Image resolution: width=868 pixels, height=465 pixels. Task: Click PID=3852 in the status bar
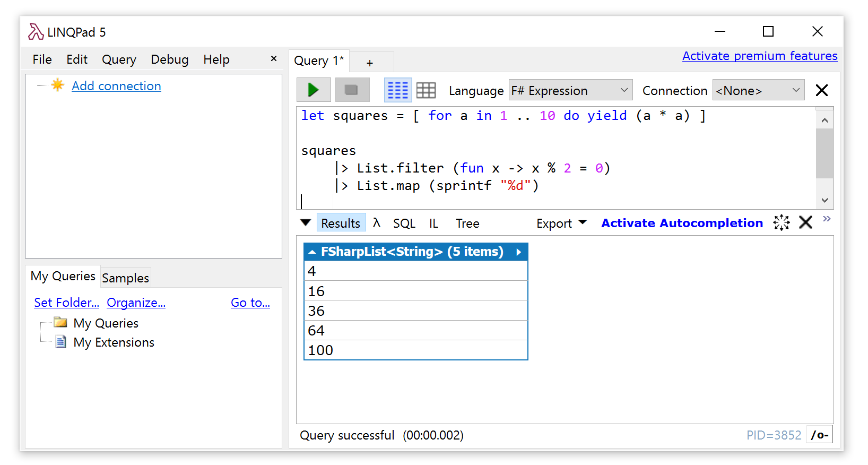[774, 435]
